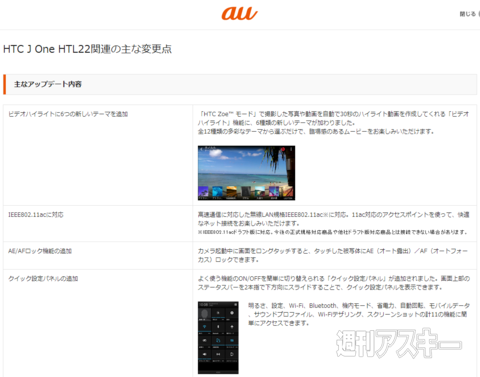This screenshot has height=377, width=480.
Task: Click the AE/AF lock camera description text
Action: coord(333,255)
